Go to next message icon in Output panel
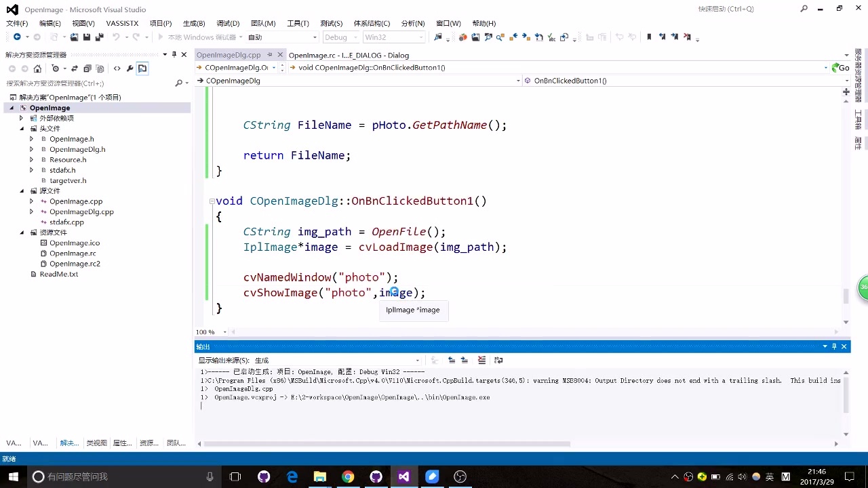This screenshot has width=868, height=488. tap(464, 360)
